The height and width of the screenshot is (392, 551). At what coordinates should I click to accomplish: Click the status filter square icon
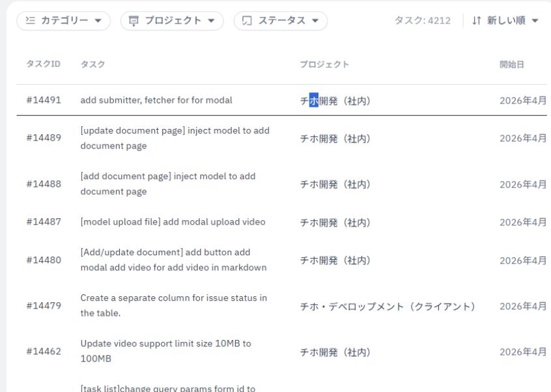(247, 21)
